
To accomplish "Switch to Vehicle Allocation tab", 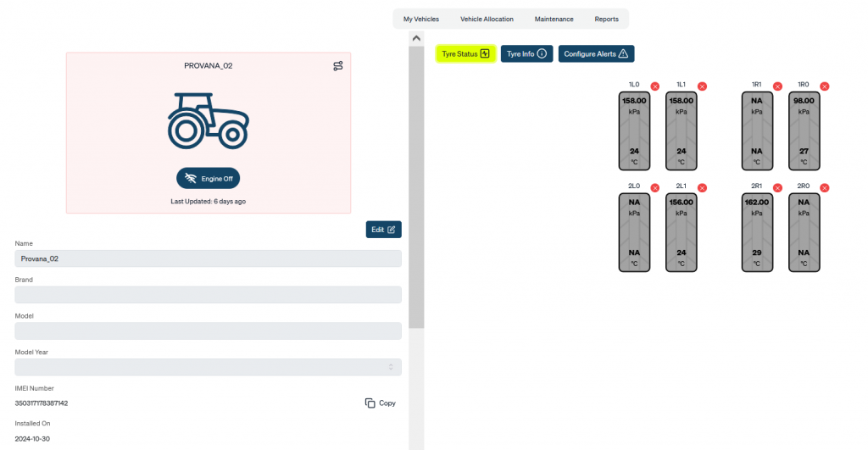I will point(487,19).
